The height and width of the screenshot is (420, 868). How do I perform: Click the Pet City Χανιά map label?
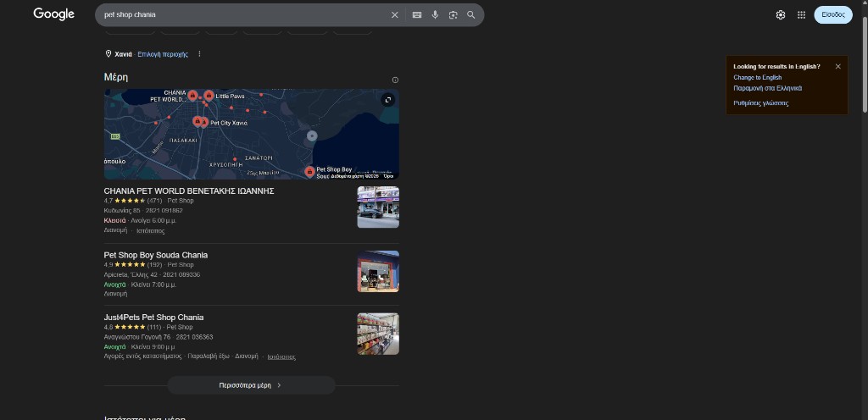coord(229,123)
